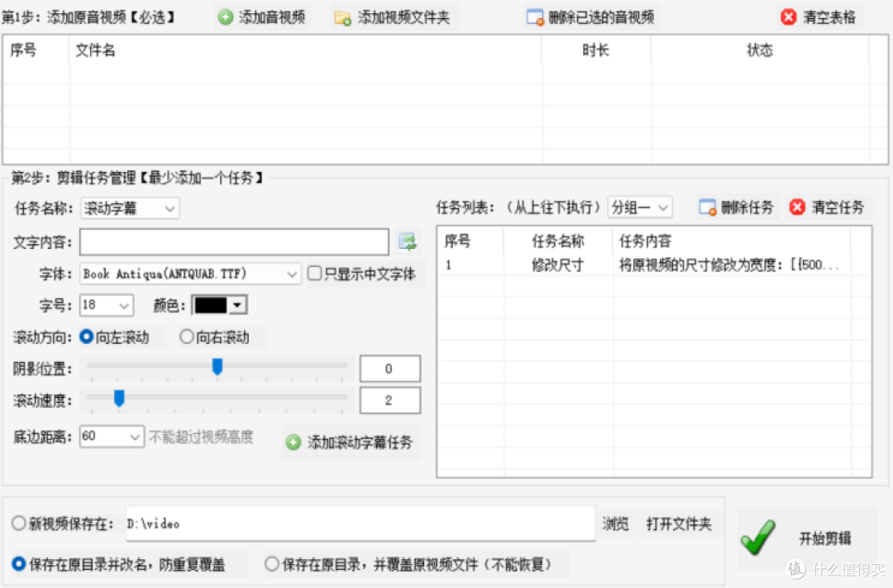893x588 pixels.
Task: Click the 任务内容 column header
Action: [x=645, y=241]
